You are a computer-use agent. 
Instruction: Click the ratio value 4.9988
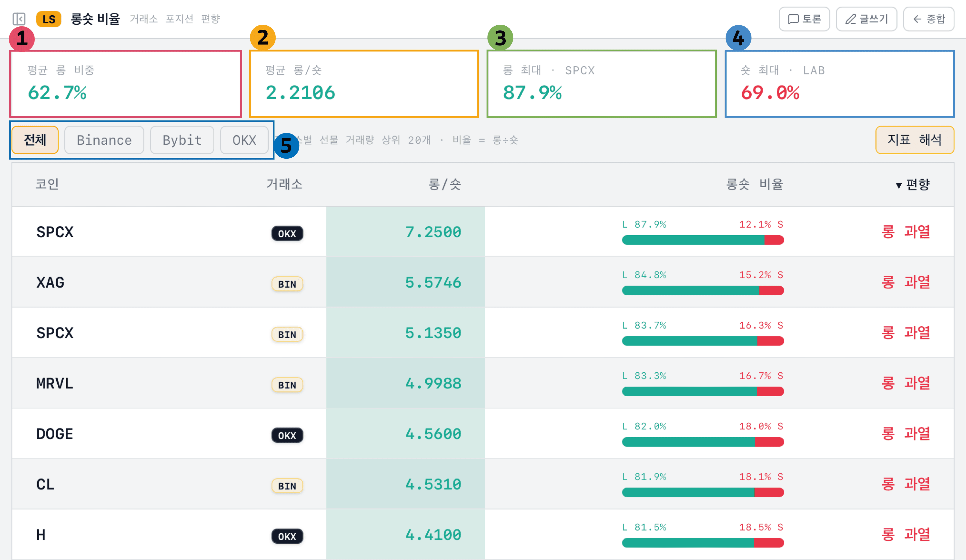tap(433, 383)
